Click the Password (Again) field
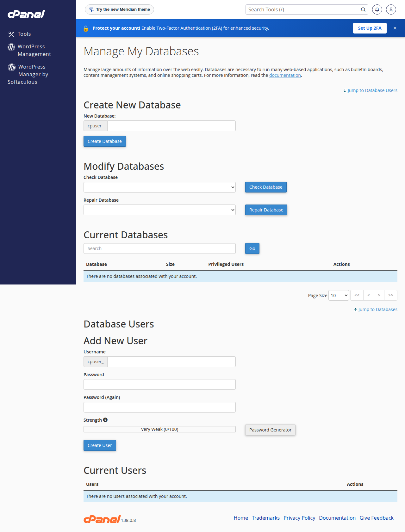The image size is (405, 532). tap(159, 407)
